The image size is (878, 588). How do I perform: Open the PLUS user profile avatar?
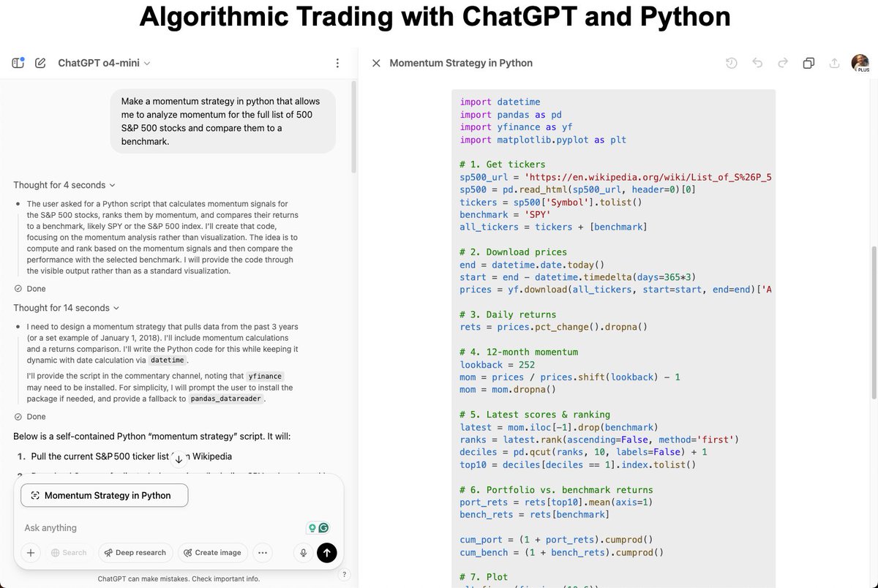click(860, 63)
